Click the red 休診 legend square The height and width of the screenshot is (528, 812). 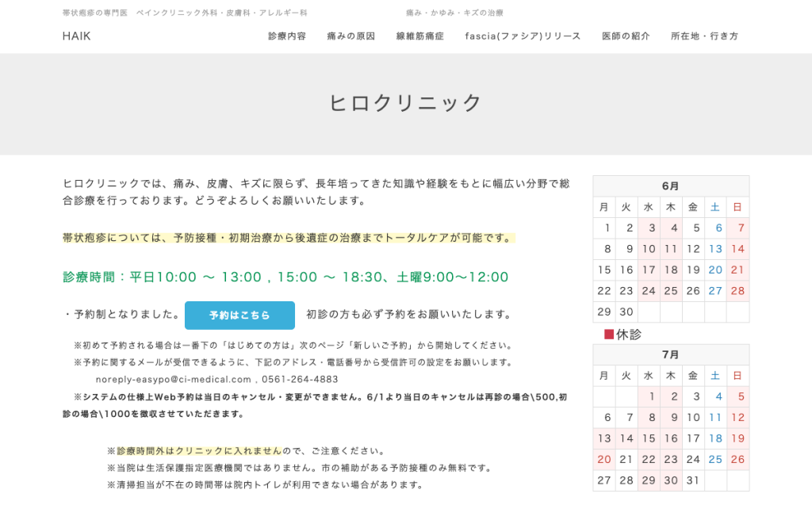[x=609, y=335]
